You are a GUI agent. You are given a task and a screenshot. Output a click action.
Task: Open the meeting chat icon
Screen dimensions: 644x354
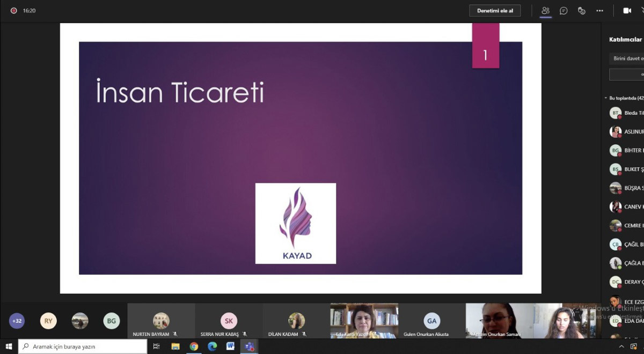(x=563, y=11)
